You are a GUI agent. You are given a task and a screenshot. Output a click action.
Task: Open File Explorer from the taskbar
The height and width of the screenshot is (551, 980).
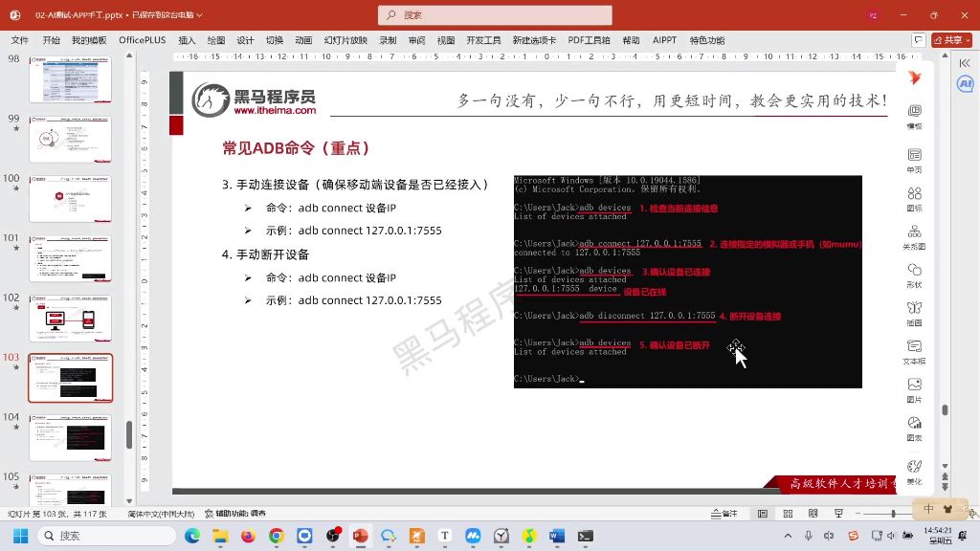[x=220, y=536]
